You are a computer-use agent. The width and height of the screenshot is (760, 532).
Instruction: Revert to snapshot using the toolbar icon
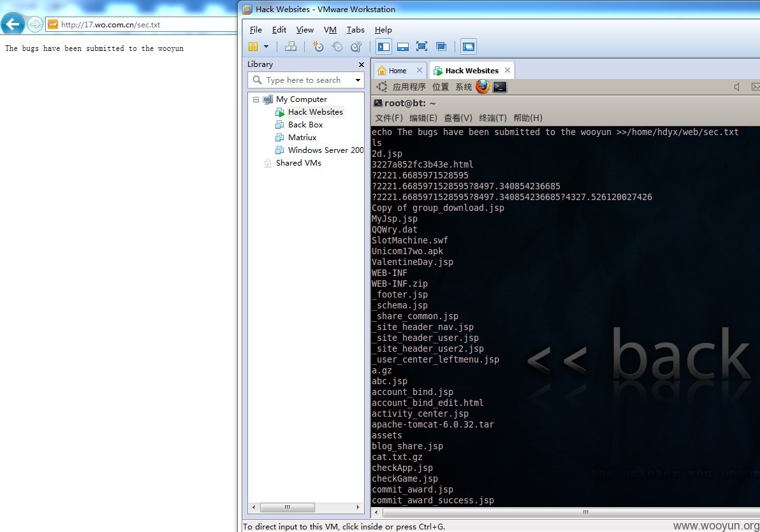pyautogui.click(x=337, y=47)
